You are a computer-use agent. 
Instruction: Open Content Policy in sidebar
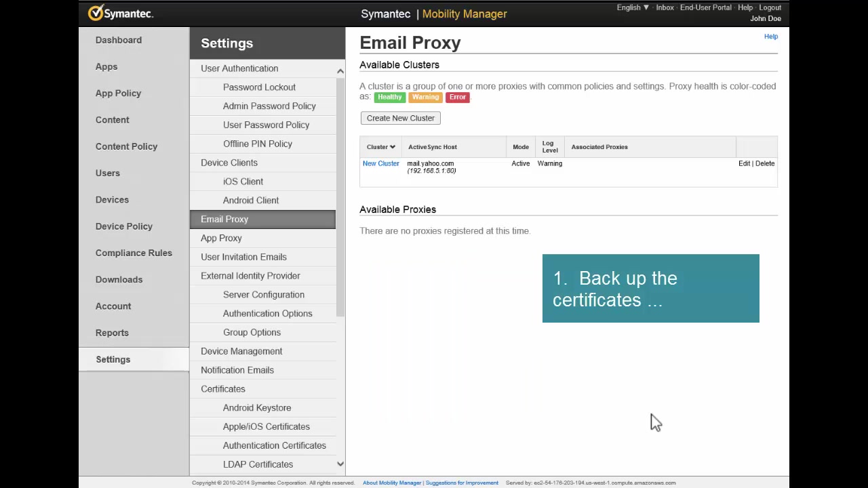pos(126,146)
